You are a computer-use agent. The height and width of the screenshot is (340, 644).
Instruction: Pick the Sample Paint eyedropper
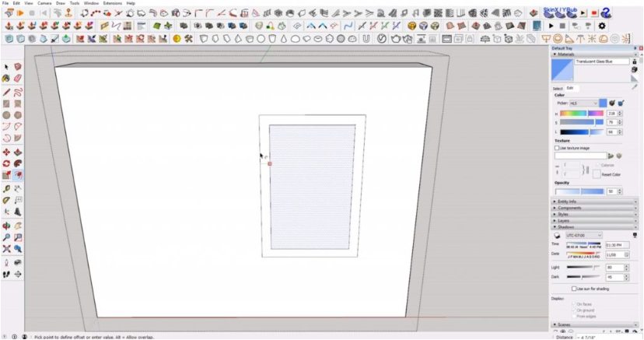[635, 87]
